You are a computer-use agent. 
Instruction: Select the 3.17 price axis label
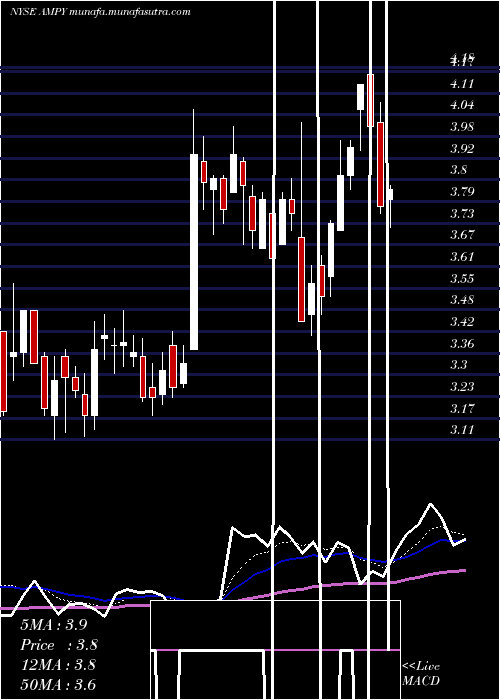pos(462,408)
